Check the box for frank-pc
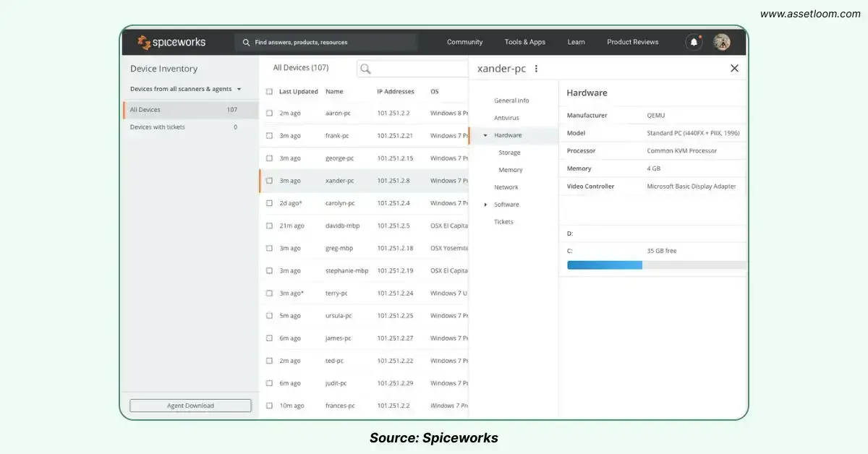 click(269, 135)
